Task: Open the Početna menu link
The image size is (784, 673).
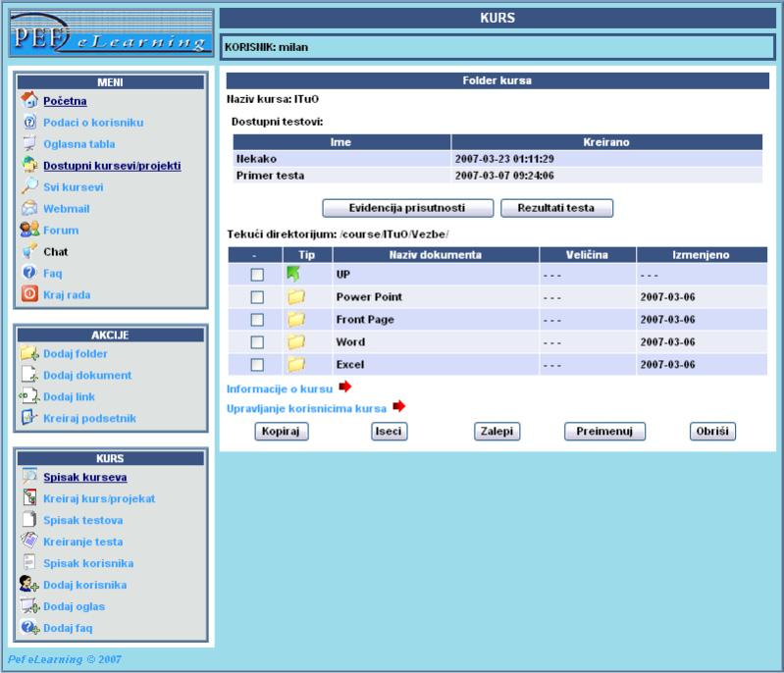Action: [65, 101]
